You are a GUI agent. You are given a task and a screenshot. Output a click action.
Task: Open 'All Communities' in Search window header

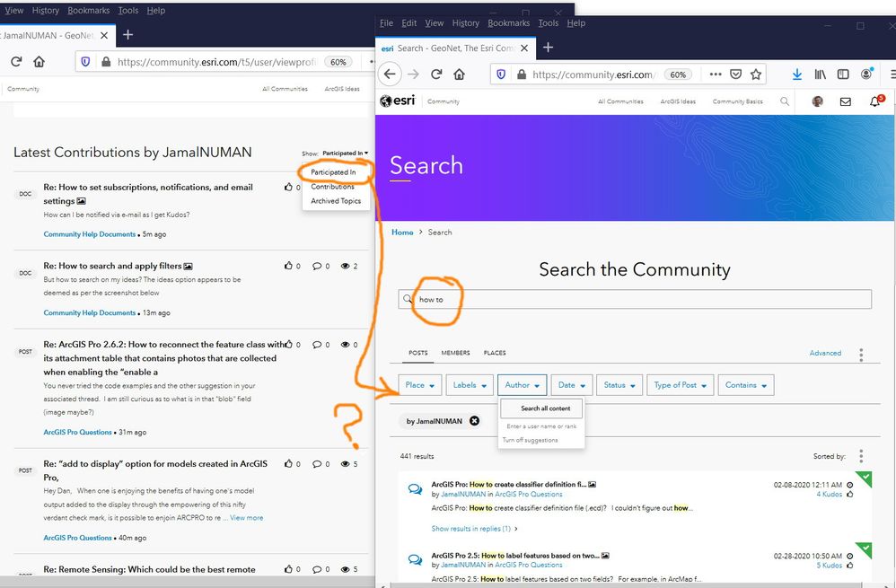620,101
